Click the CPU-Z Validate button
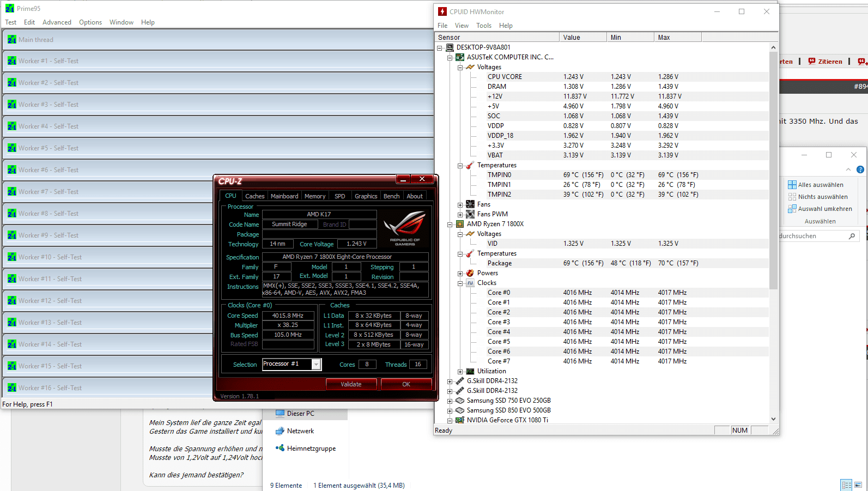 tap(351, 384)
